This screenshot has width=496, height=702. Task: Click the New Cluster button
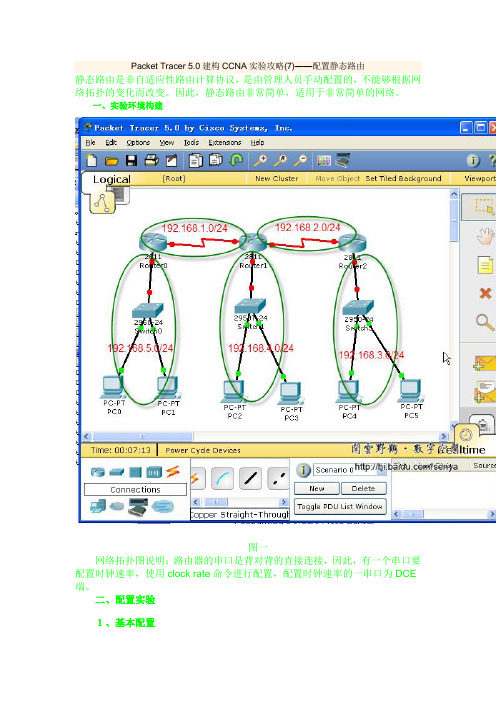click(277, 178)
